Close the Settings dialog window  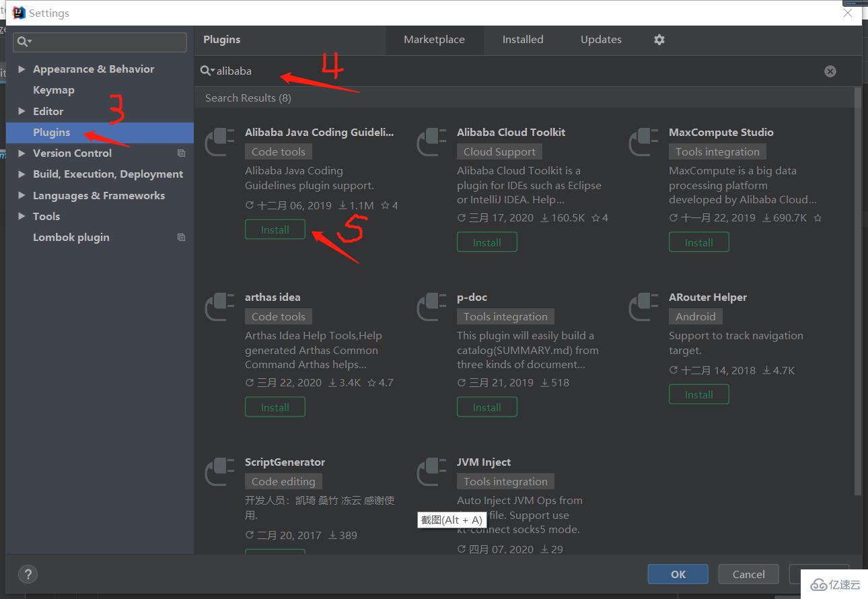tap(848, 13)
